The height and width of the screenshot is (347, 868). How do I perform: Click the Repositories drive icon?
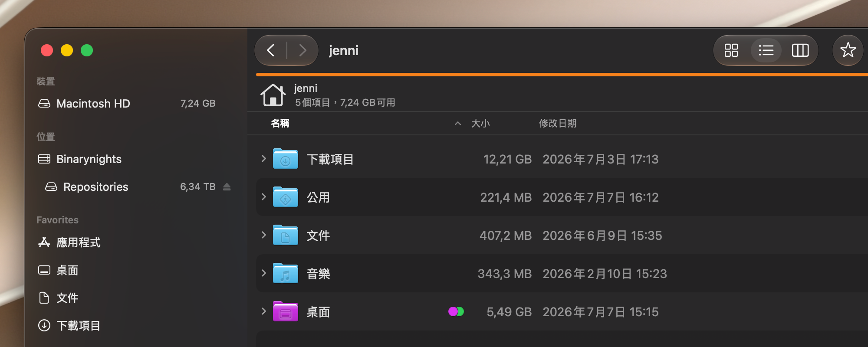51,187
